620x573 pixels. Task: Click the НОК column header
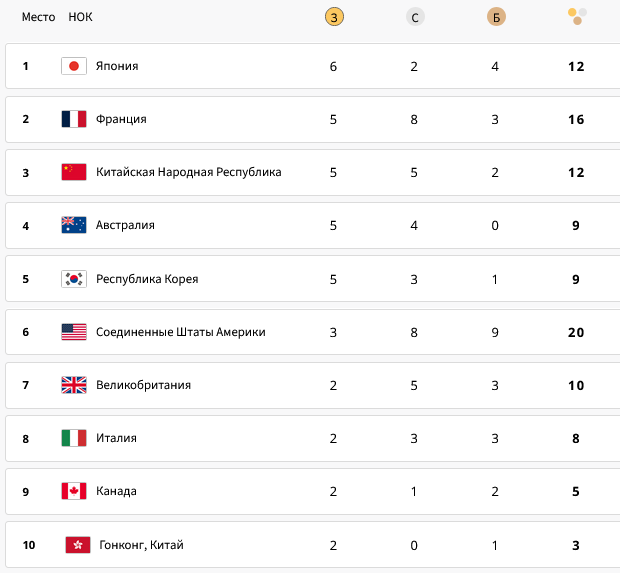pos(80,17)
